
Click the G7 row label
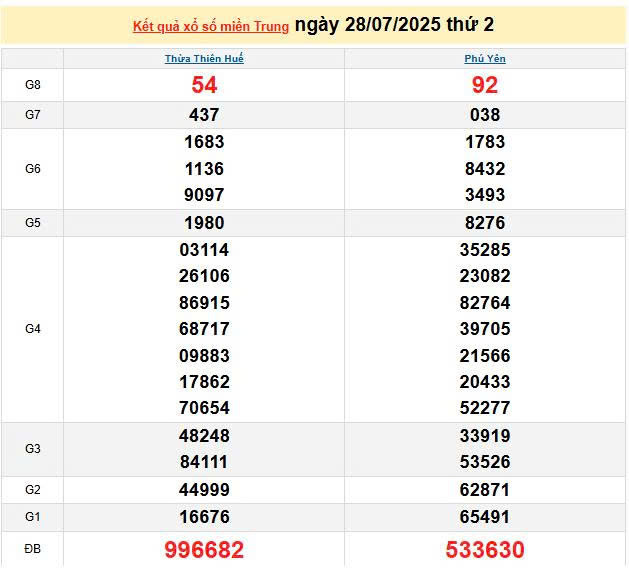(x=32, y=115)
